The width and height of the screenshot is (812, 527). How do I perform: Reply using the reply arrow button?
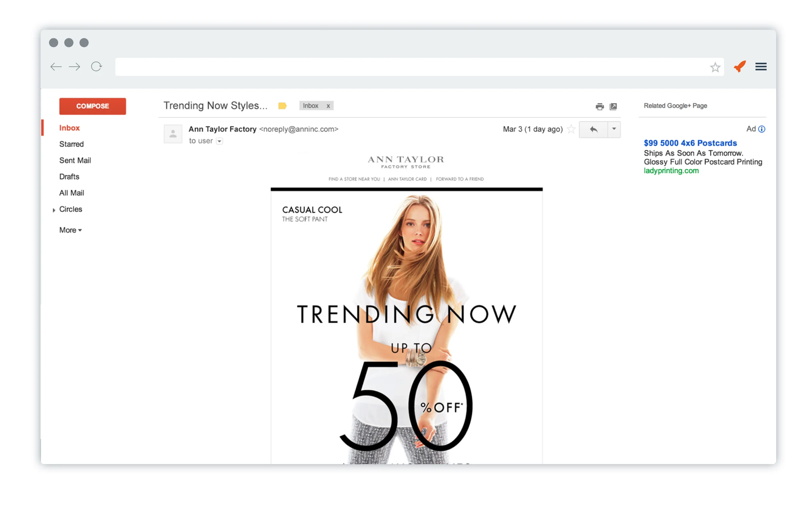tap(593, 129)
